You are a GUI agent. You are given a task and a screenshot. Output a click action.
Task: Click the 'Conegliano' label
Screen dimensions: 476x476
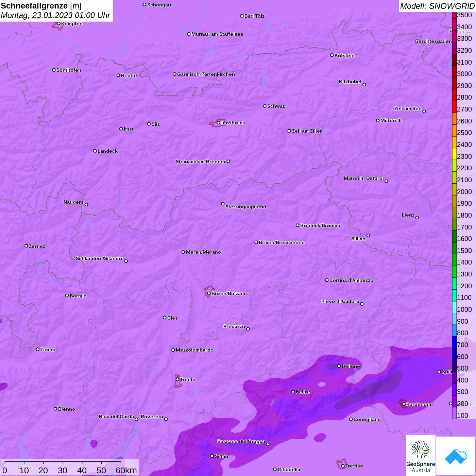367,419
